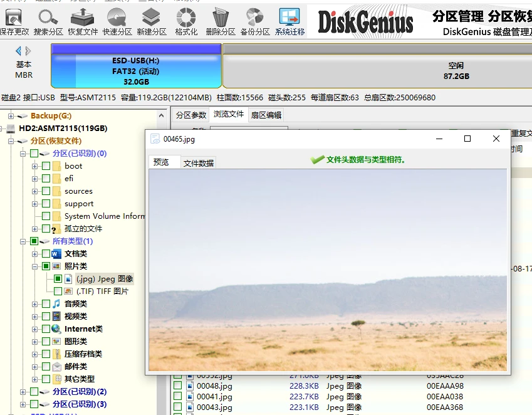Expand the 文档类 tree node
This screenshot has width=532, height=415.
[34, 254]
